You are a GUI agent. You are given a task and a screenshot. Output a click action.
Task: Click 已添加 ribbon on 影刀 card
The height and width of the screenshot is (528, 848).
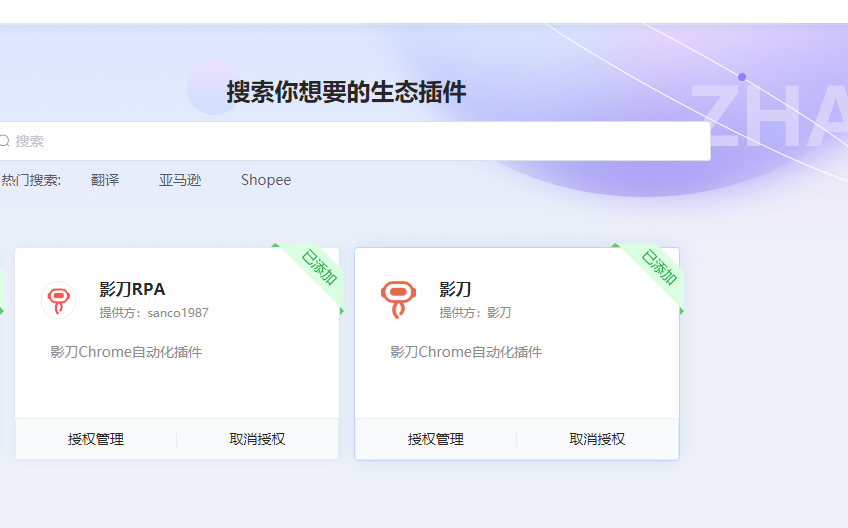[x=658, y=268]
